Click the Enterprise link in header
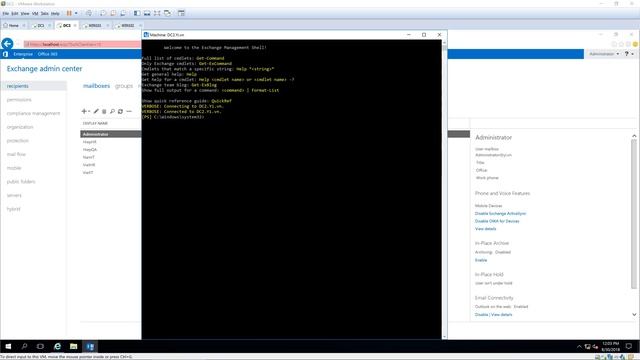The height and width of the screenshot is (360, 640). [x=23, y=54]
